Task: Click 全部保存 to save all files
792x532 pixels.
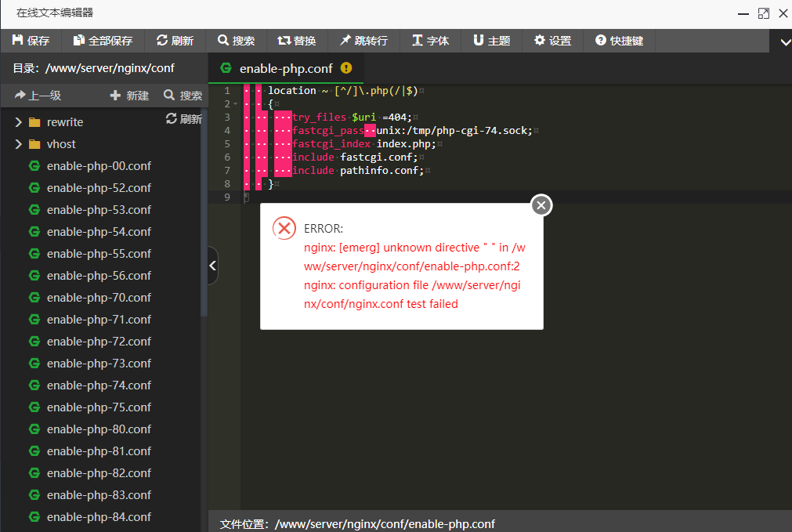Action: pos(103,41)
